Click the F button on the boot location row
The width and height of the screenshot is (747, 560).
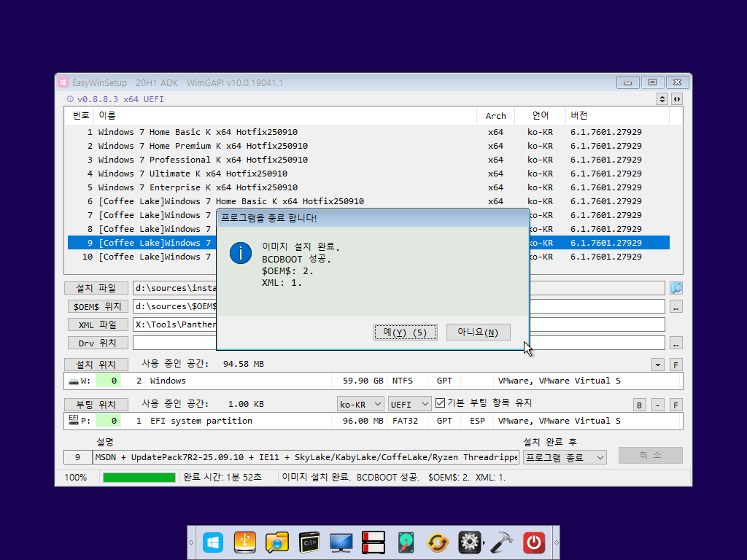coord(676,405)
